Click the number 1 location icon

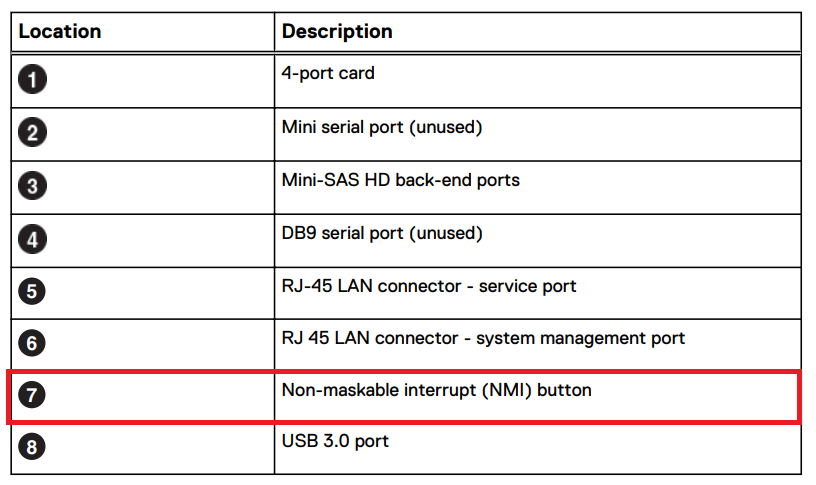tap(33, 81)
